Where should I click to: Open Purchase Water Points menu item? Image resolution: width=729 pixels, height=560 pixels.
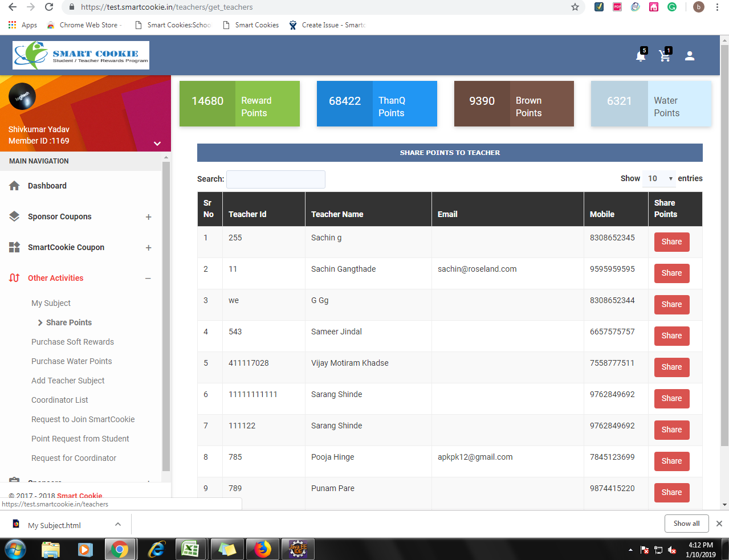click(x=72, y=361)
